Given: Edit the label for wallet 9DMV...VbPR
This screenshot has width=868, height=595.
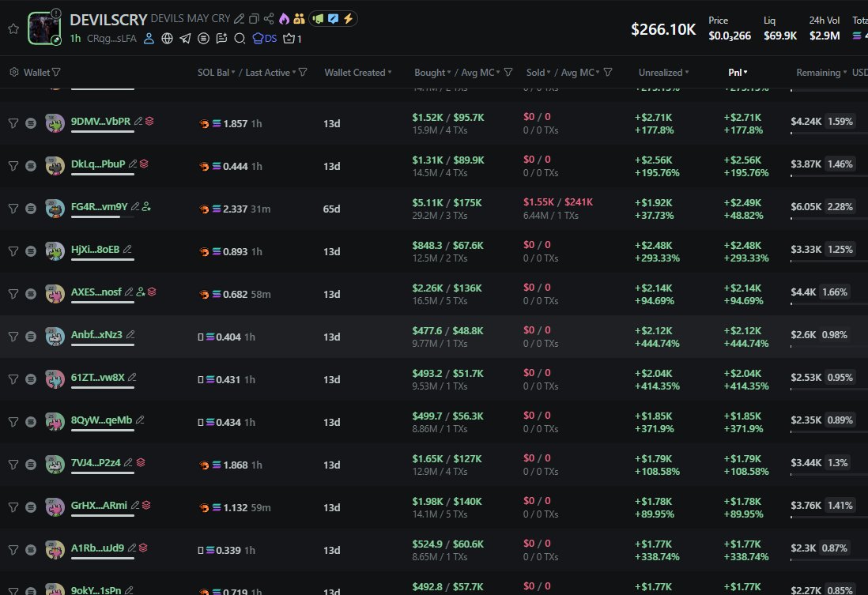Looking at the screenshot, I should pyautogui.click(x=138, y=121).
